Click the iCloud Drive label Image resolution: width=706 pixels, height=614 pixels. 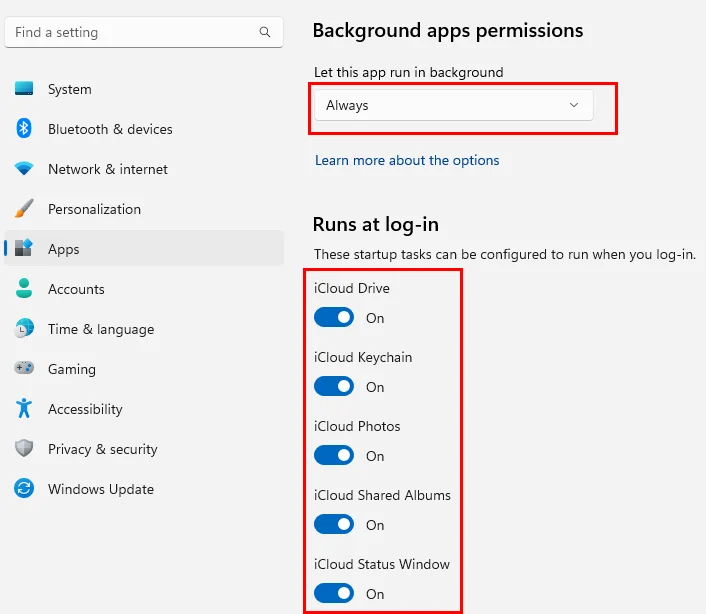tap(352, 288)
